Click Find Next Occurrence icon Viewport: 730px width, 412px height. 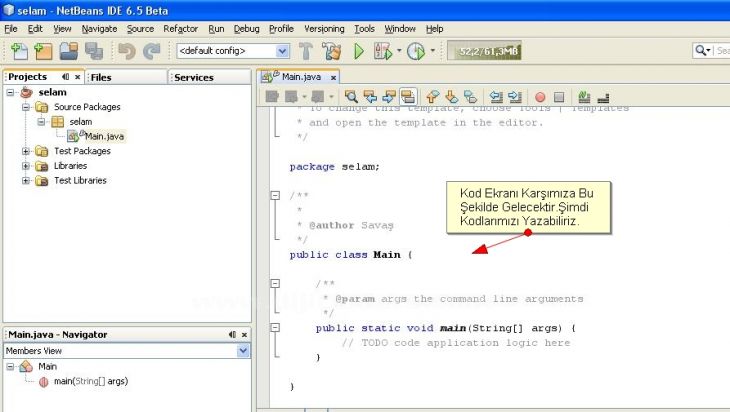click(x=389, y=97)
